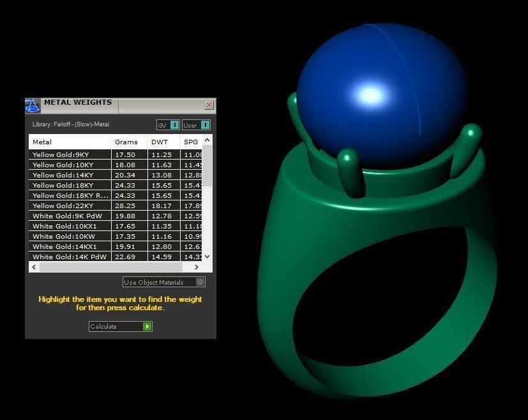This screenshot has width=528, height=420.
Task: Click the 20.34 grams cell
Action: coord(130,175)
